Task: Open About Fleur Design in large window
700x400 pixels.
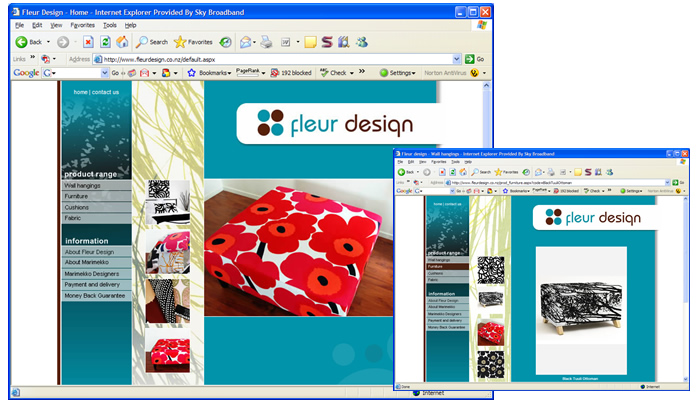Action: 96,252
